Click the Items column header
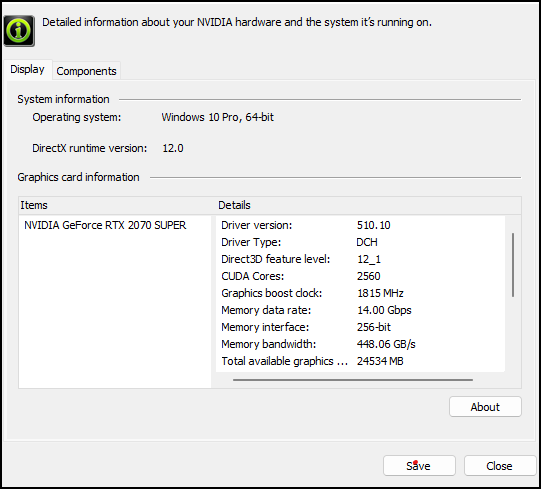 click(x=117, y=205)
